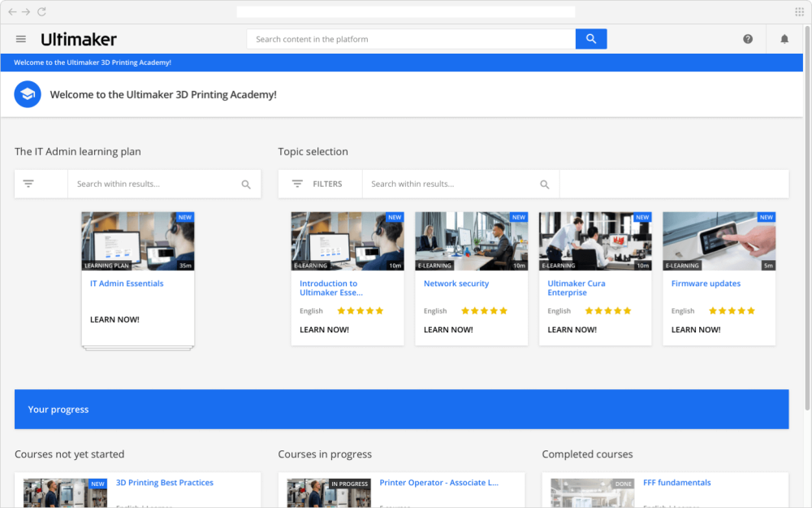812x508 pixels.
Task: Open the Firmware updates course thumbnail
Action: 719,241
